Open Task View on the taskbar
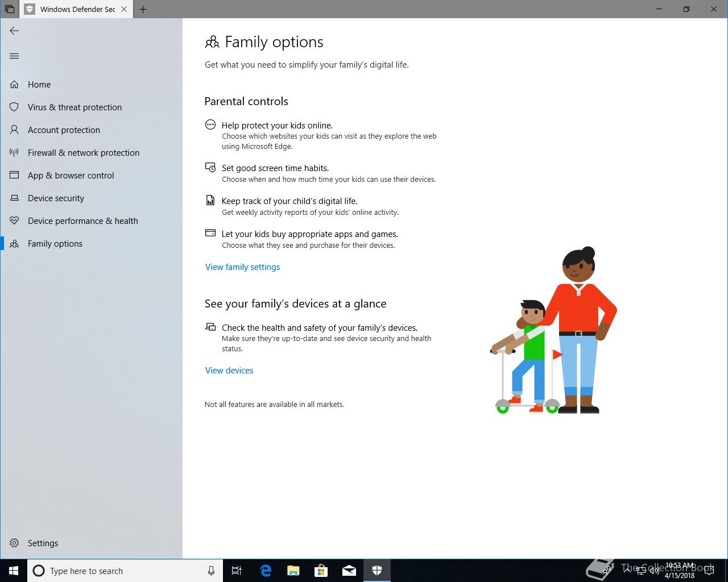The image size is (728, 582). (237, 571)
